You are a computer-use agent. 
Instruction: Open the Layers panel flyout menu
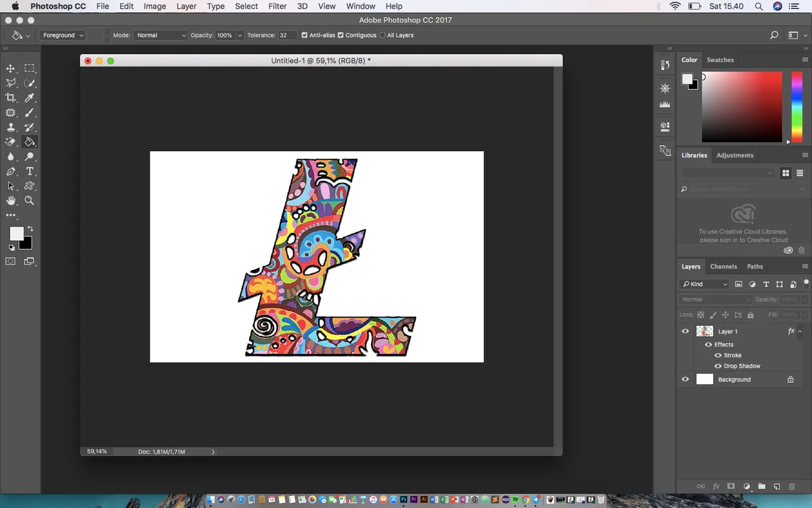(805, 267)
